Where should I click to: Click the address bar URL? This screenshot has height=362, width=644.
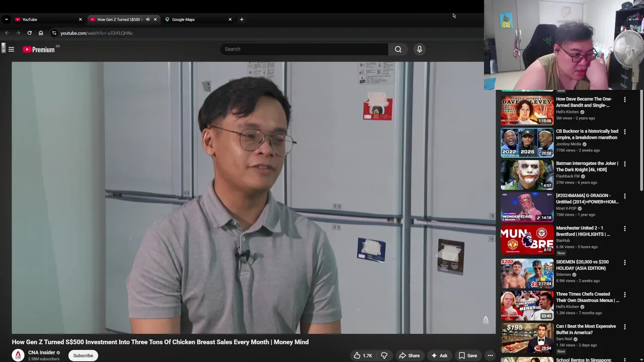coord(97,33)
